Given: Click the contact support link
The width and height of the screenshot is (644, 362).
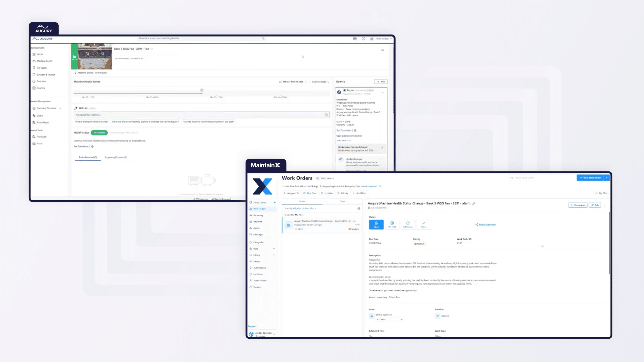Looking at the screenshot, I should tap(369, 186).
